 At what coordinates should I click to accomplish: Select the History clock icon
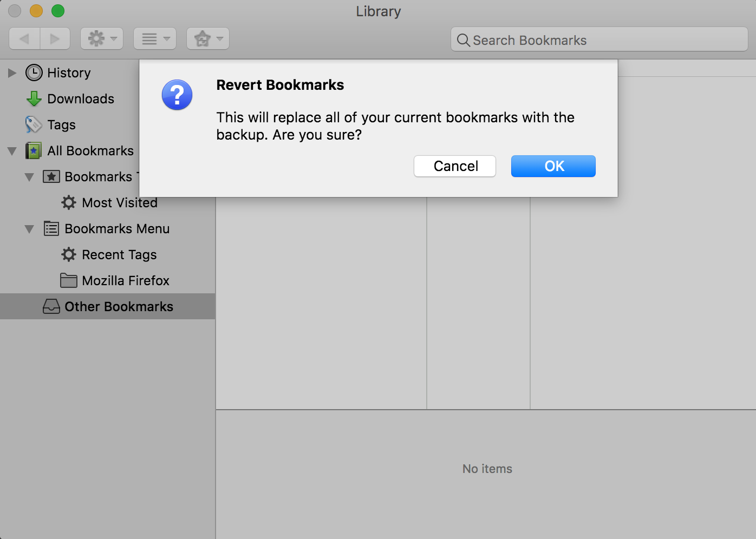coord(34,73)
